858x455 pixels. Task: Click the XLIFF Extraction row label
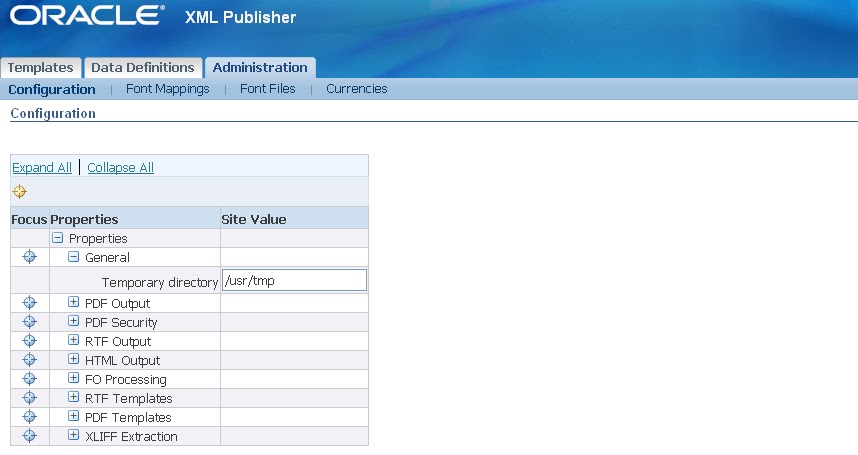tap(131, 436)
